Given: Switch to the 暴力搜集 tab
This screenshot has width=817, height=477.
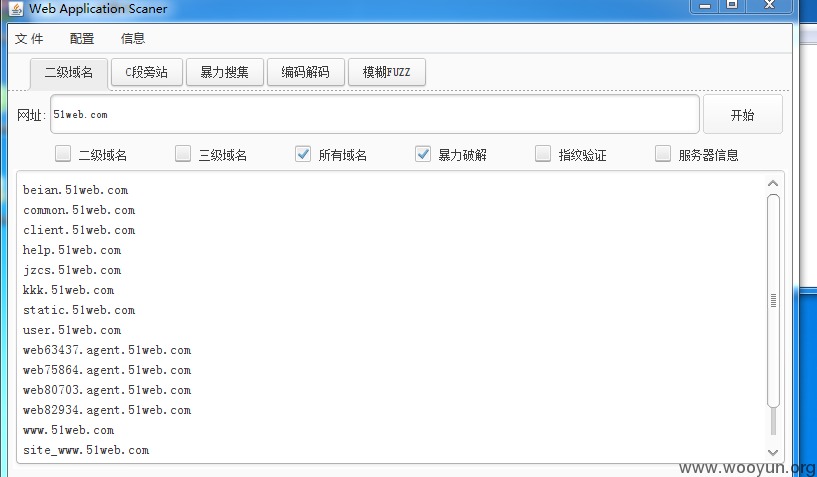Looking at the screenshot, I should 225,72.
